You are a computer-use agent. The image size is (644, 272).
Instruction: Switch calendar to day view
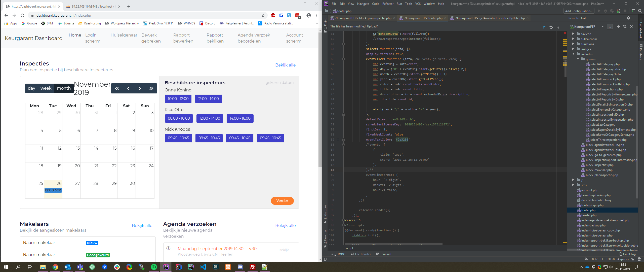pos(31,88)
